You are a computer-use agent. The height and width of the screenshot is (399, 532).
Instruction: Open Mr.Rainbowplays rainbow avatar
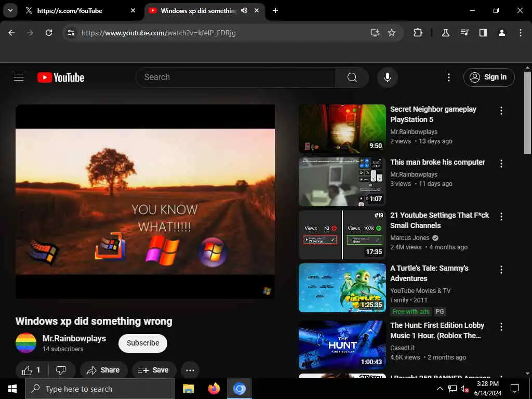click(x=26, y=343)
